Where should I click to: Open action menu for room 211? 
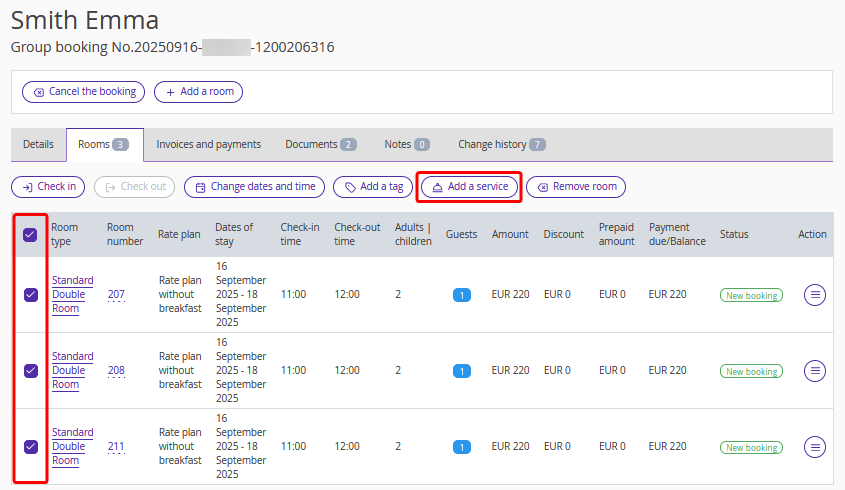pyautogui.click(x=815, y=447)
